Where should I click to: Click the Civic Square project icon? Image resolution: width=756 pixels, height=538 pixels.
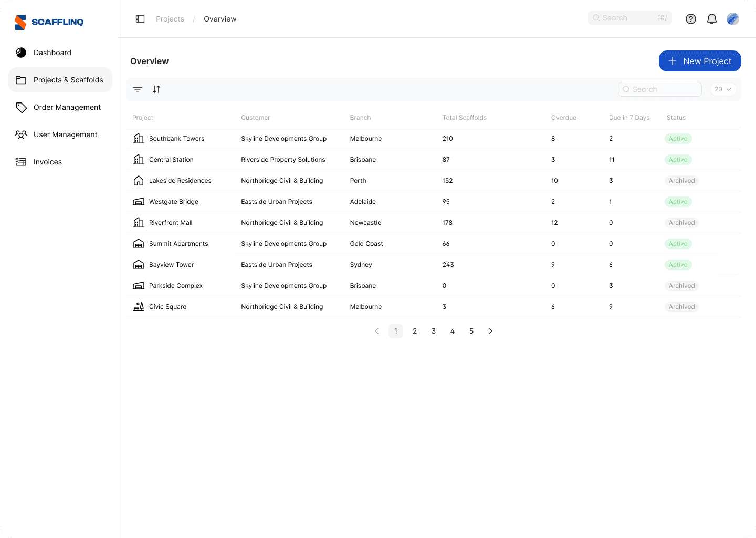139,307
